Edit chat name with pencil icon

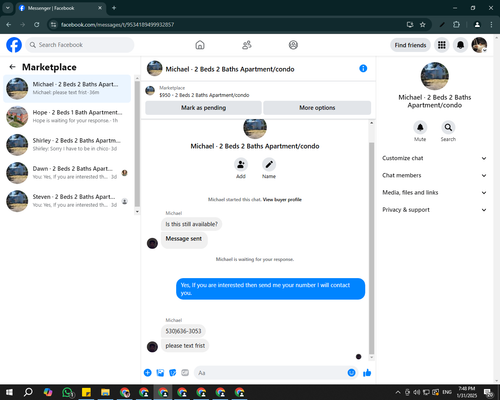(269, 165)
